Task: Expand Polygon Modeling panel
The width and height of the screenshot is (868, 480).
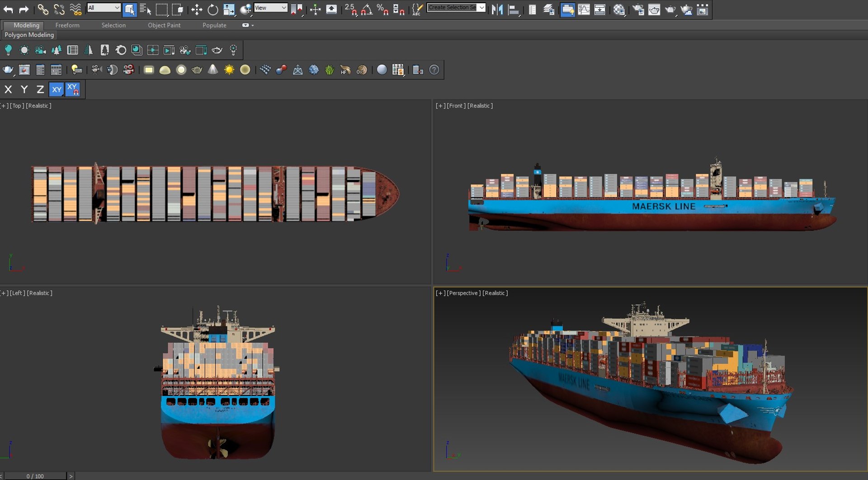Action: tap(29, 35)
